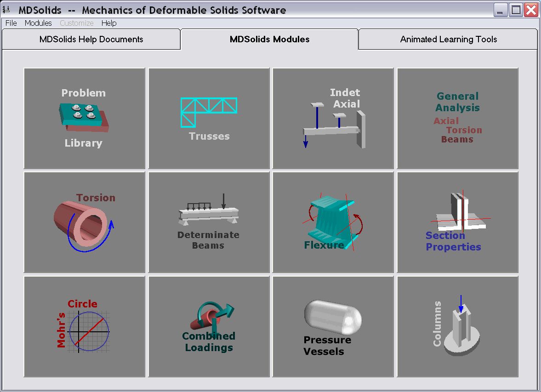Open the File menu
This screenshot has width=541, height=392.
tap(11, 23)
